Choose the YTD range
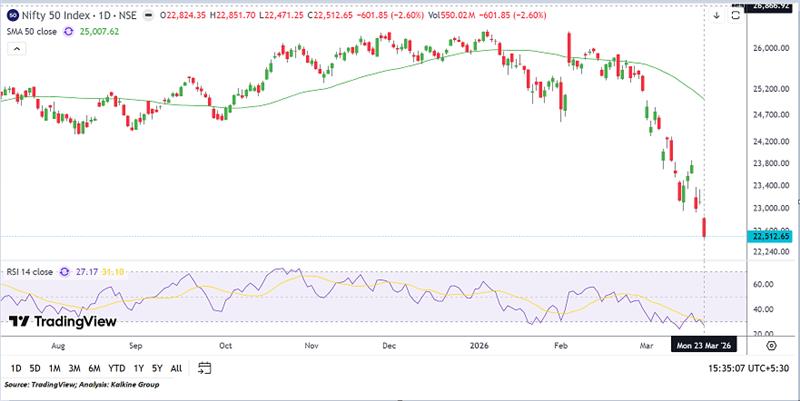Image resolution: width=800 pixels, height=401 pixels. [115, 368]
